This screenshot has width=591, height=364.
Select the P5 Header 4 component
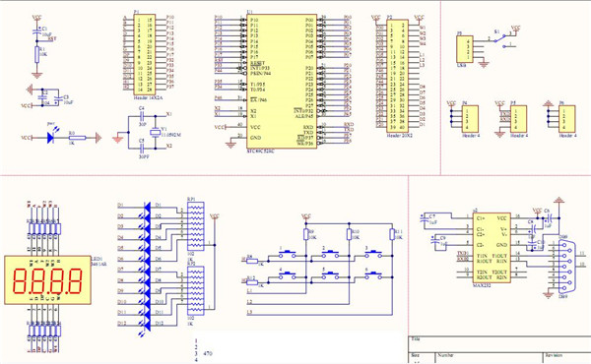(519, 119)
